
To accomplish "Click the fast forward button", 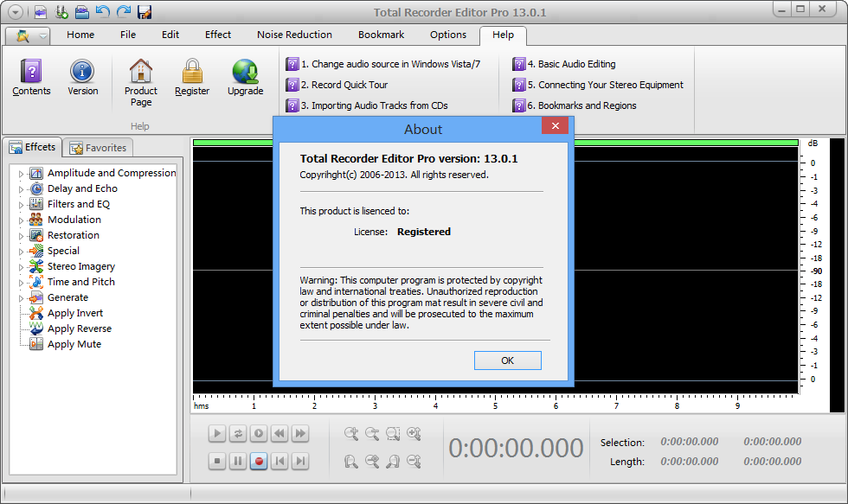I will 300,433.
